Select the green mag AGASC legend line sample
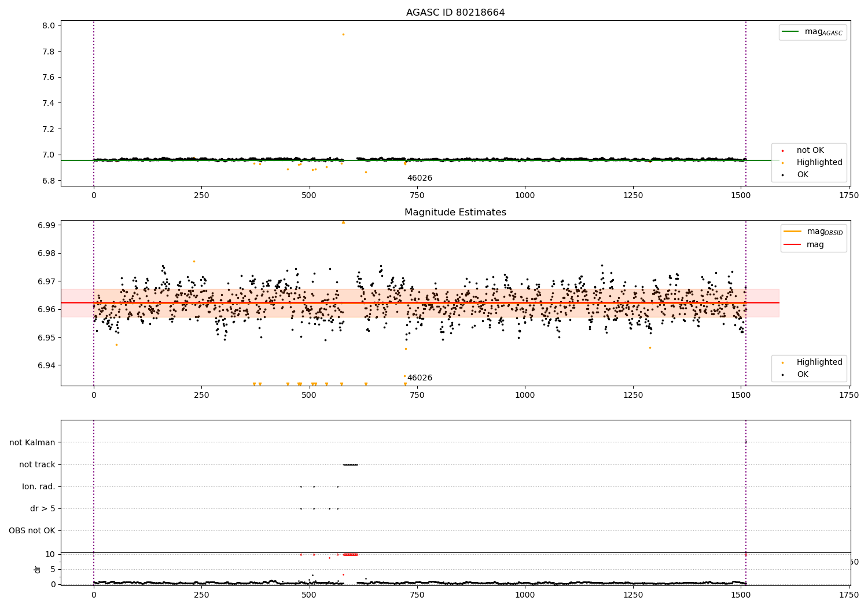This screenshot has height=608, width=868. coord(790,32)
